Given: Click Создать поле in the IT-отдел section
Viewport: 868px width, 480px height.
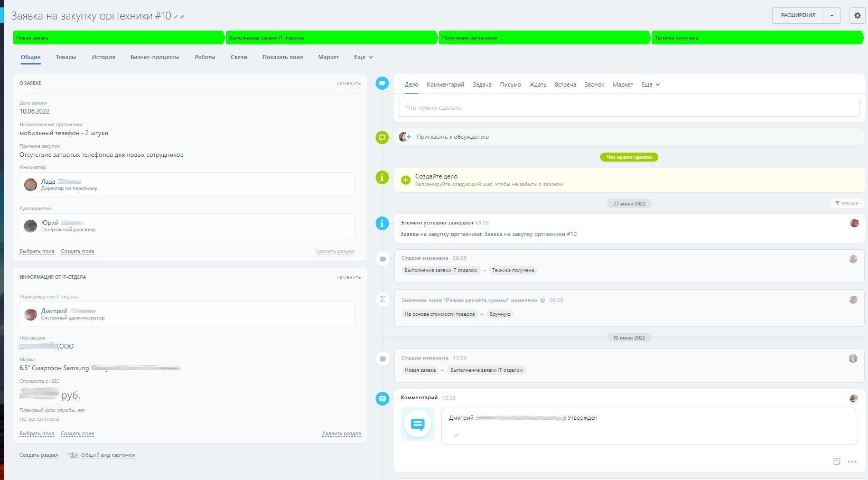Looking at the screenshot, I should 78,434.
